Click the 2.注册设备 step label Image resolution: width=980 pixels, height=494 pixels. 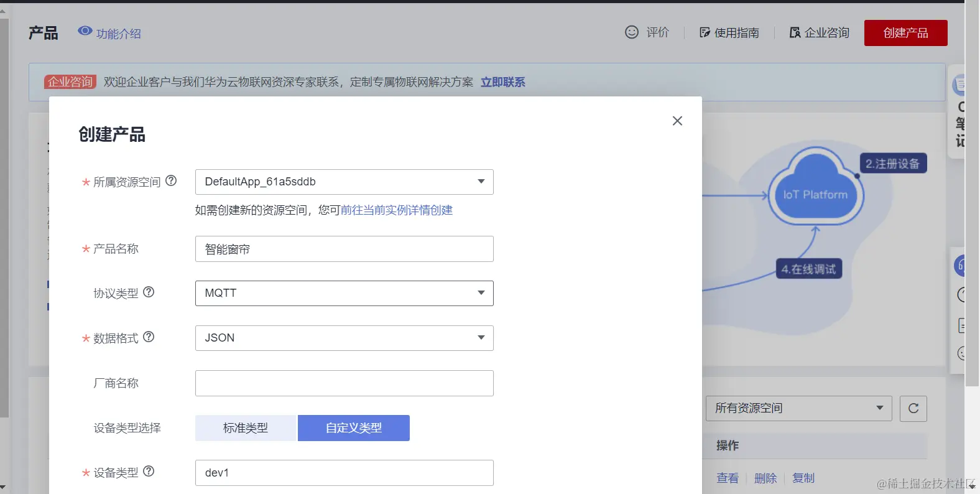click(893, 163)
